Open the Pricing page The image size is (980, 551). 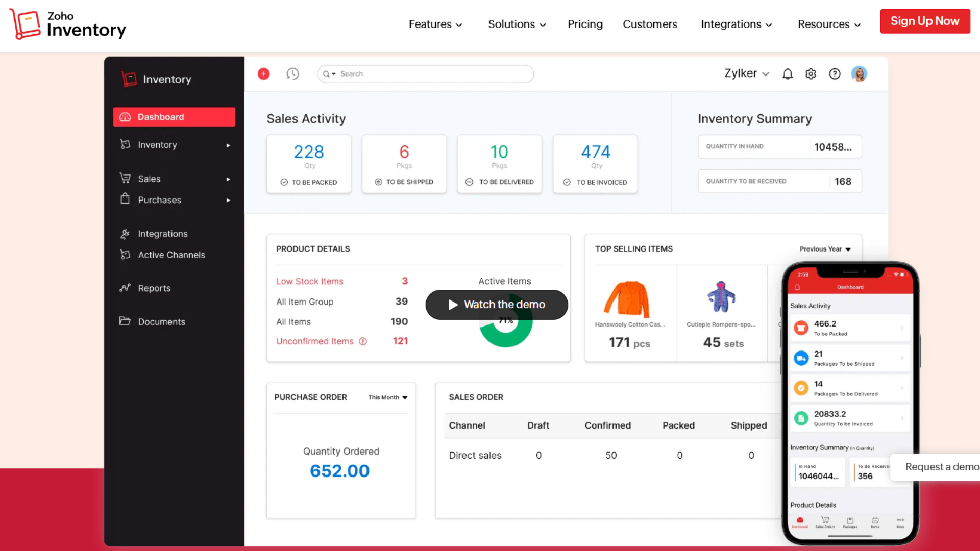point(585,24)
